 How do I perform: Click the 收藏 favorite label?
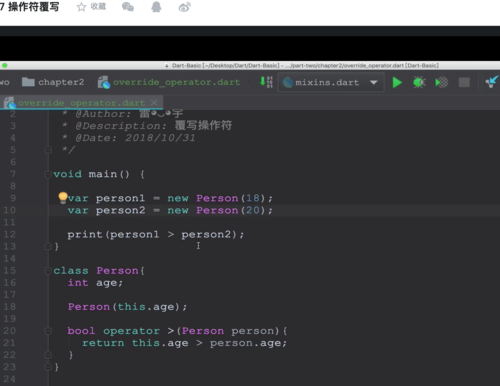98,7
